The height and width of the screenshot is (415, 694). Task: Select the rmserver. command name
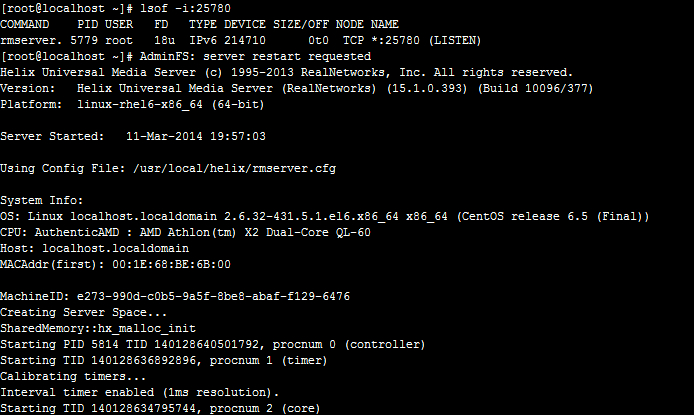31,40
